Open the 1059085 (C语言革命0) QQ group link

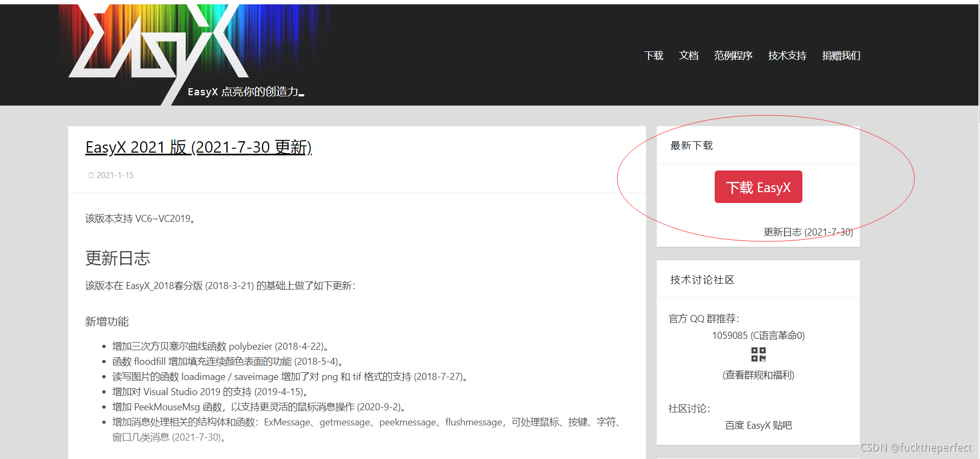click(758, 336)
